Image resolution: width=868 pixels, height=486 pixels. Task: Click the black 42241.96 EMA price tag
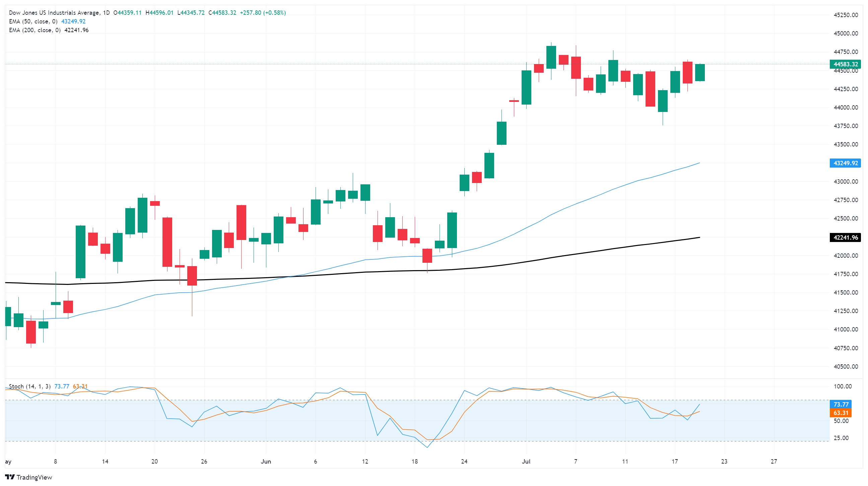coord(845,238)
